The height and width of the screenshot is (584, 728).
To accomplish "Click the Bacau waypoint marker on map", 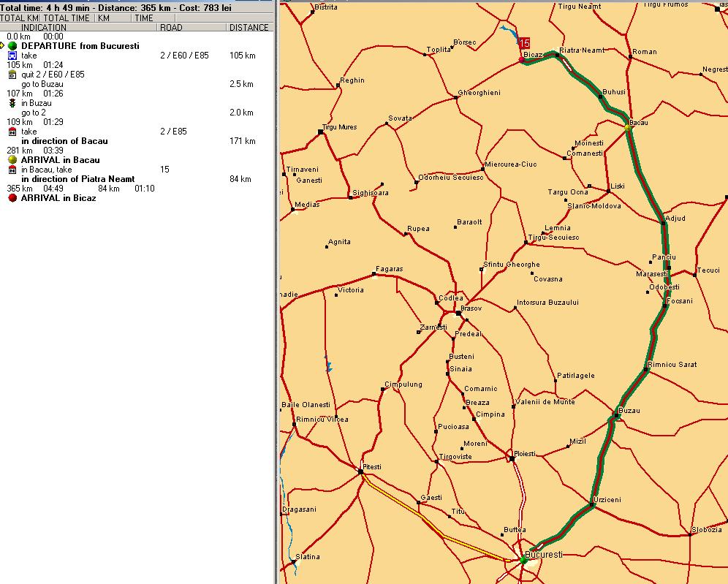I will point(627,129).
